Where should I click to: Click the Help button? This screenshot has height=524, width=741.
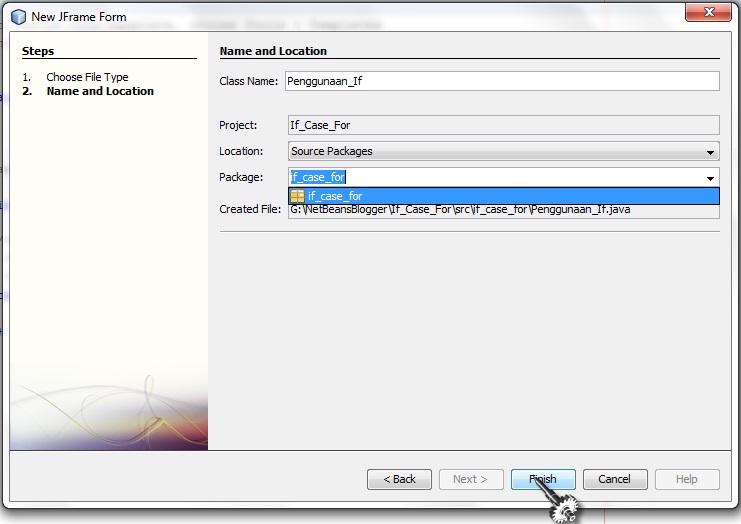[x=687, y=479]
